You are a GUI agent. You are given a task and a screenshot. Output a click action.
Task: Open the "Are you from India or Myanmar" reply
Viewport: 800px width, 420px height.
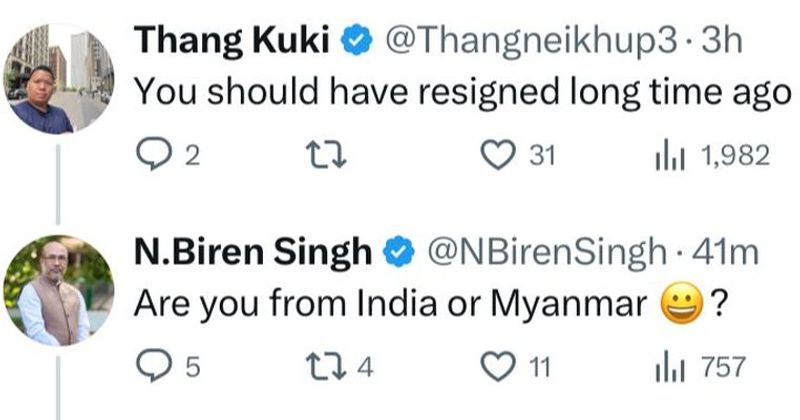390,304
